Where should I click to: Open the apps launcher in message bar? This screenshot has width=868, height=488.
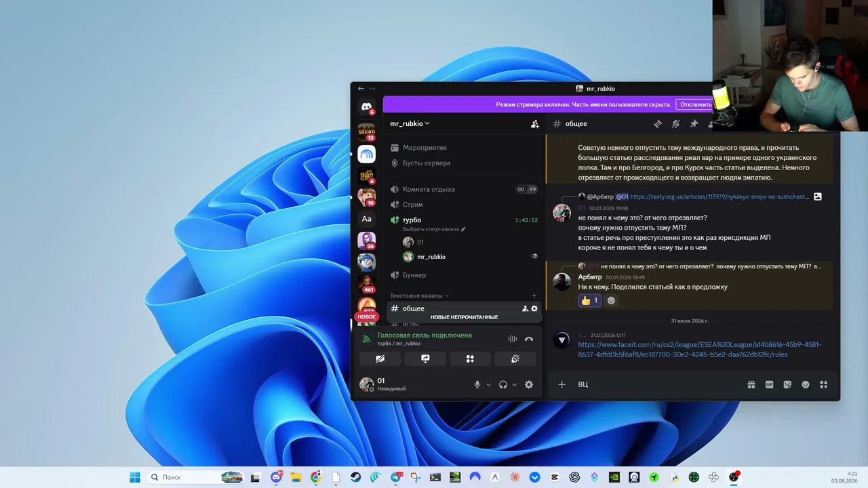824,384
